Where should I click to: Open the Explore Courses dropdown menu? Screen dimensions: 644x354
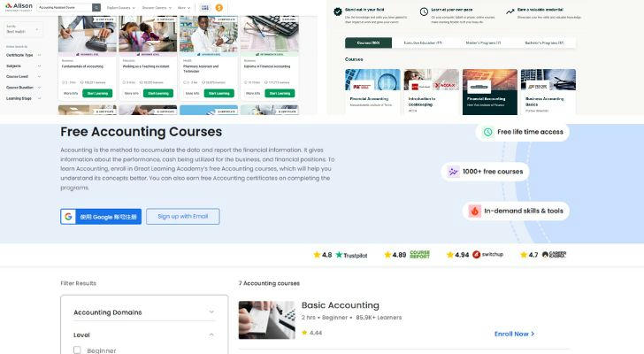pyautogui.click(x=120, y=8)
